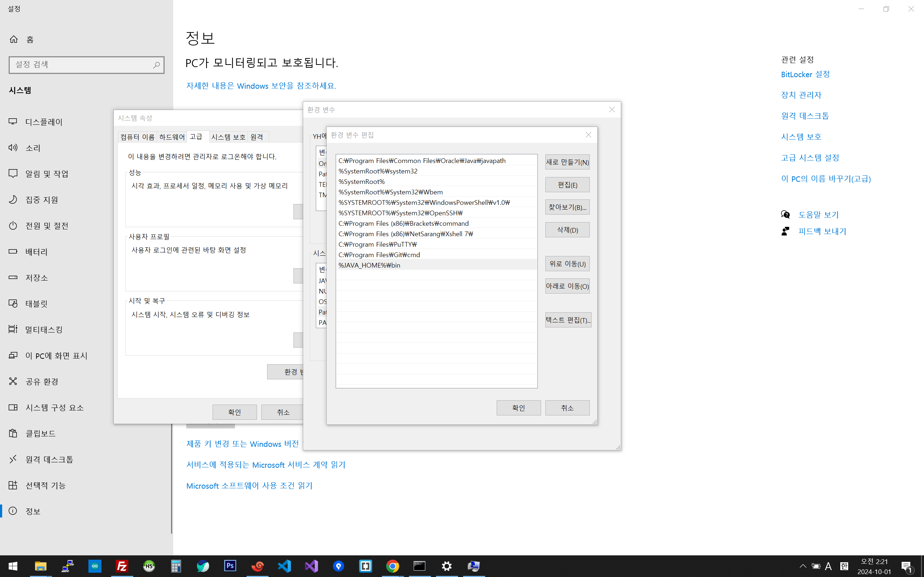Open Visual Studio Code taskbar icon
This screenshot has height=577, width=924.
(284, 566)
